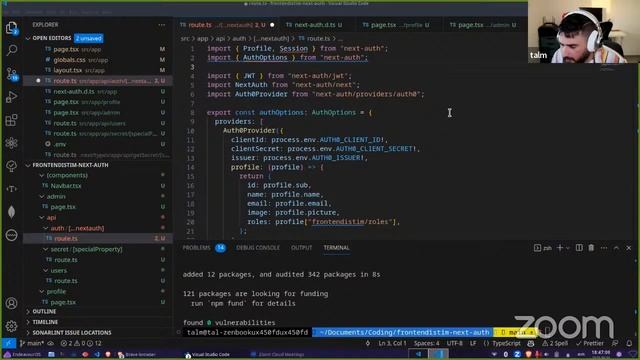Open the Extensions view

tap(11, 120)
